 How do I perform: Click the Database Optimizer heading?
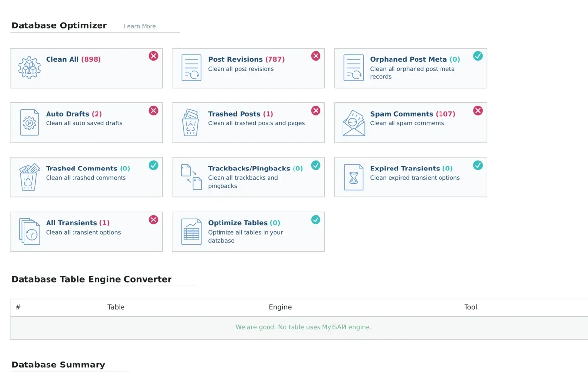coord(59,25)
